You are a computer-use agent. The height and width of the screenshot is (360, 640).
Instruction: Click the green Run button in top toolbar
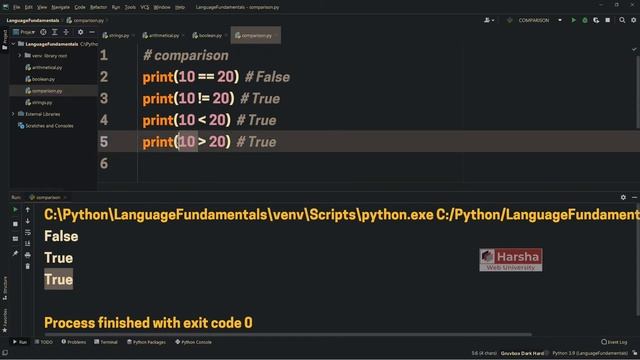pyautogui.click(x=573, y=20)
